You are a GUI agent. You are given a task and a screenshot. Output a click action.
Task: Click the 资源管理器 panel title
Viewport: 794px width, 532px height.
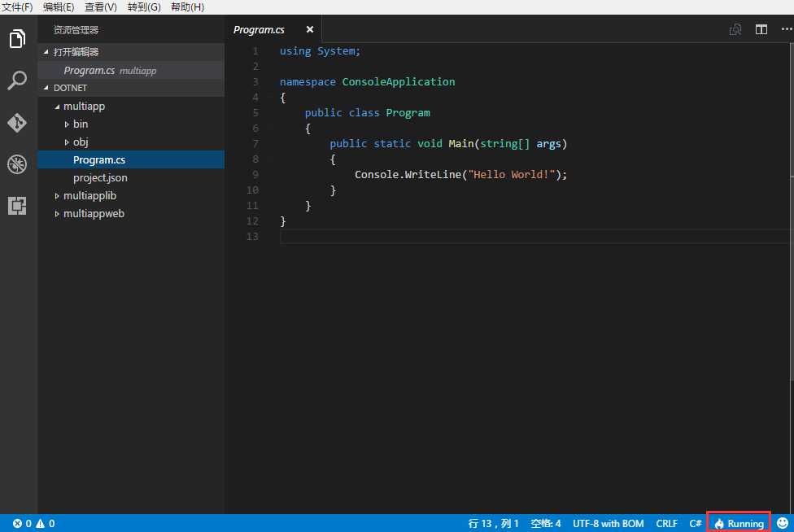76,30
